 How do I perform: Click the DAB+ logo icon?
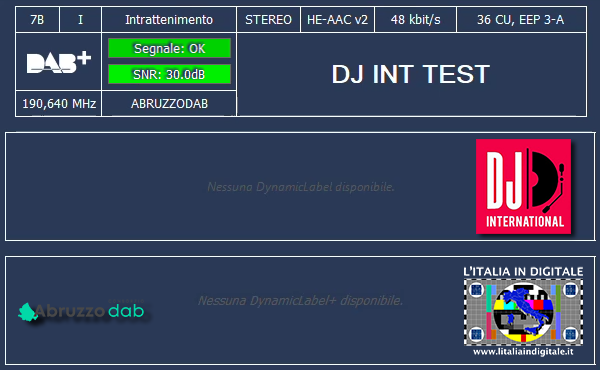pyautogui.click(x=59, y=62)
